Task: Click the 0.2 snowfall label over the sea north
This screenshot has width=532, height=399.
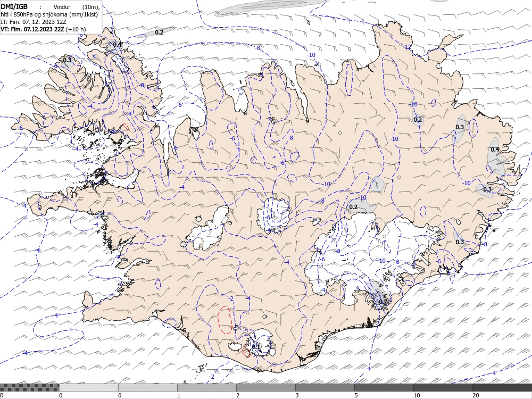Action: coord(159,32)
